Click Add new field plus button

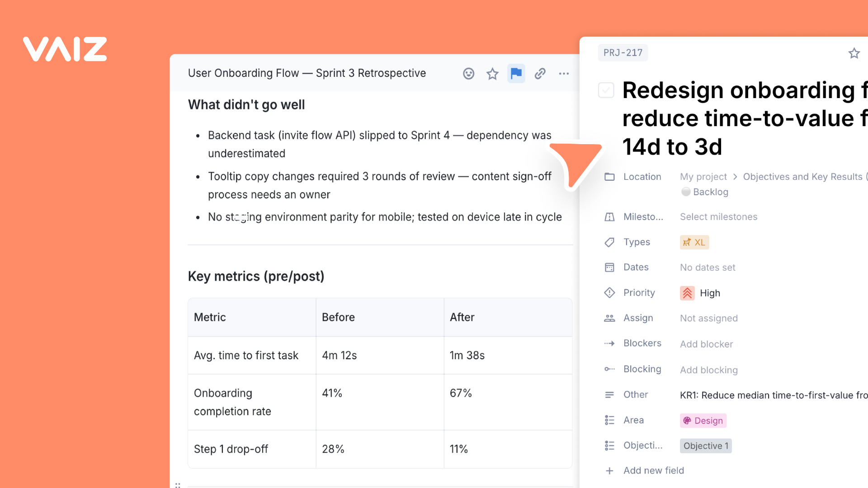click(x=610, y=471)
